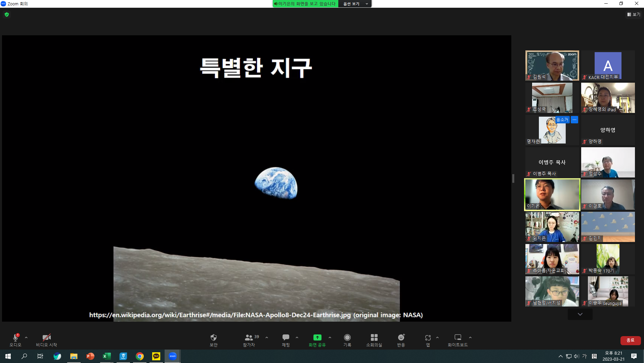Open PowerPoint from the taskbar
This screenshot has width=644, height=363.
(90, 356)
